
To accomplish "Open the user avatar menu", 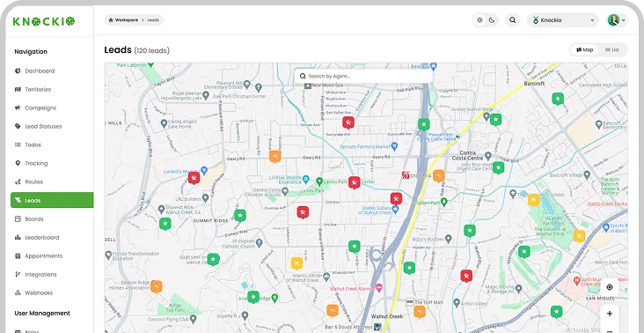I will [x=617, y=19].
